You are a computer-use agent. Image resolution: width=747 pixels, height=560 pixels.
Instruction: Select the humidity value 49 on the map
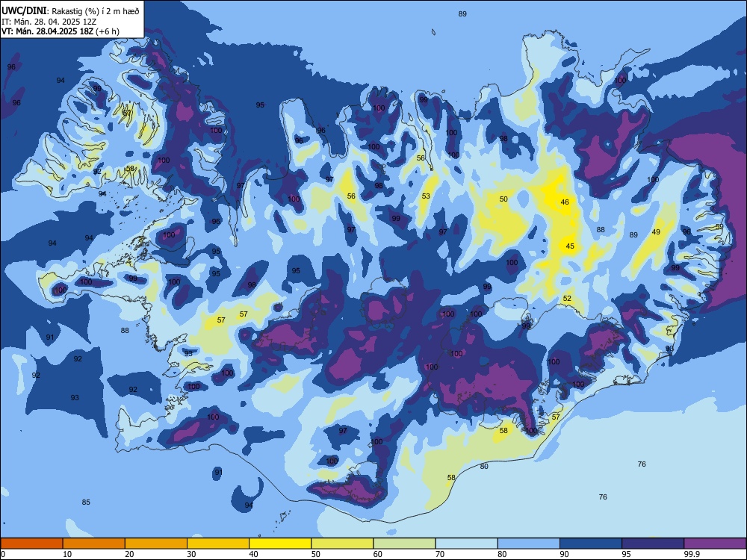pyautogui.click(x=656, y=232)
